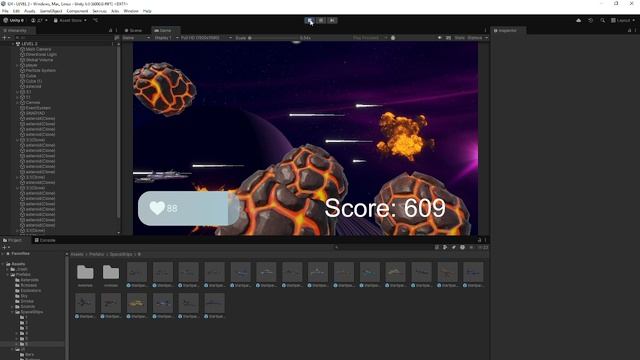The height and width of the screenshot is (360, 640).
Task: Click the Hierarchy search field
Action: click(x=63, y=38)
